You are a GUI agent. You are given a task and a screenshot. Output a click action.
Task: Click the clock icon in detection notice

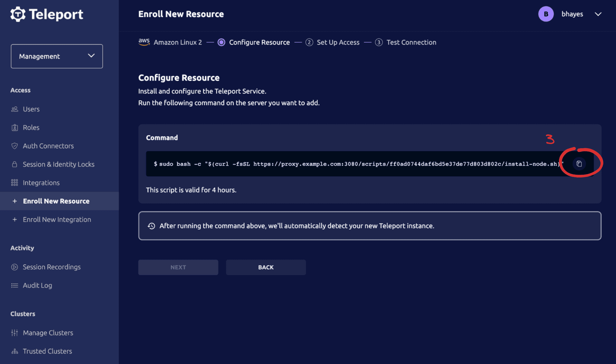(x=151, y=226)
